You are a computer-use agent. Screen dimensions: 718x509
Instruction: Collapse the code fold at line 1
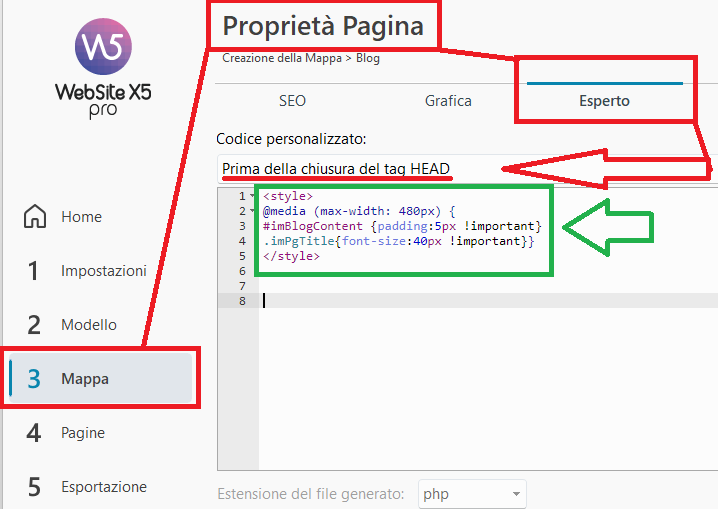(x=253, y=197)
